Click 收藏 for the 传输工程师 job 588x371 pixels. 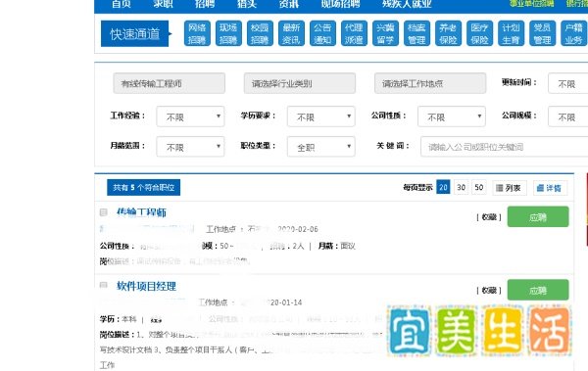click(489, 217)
